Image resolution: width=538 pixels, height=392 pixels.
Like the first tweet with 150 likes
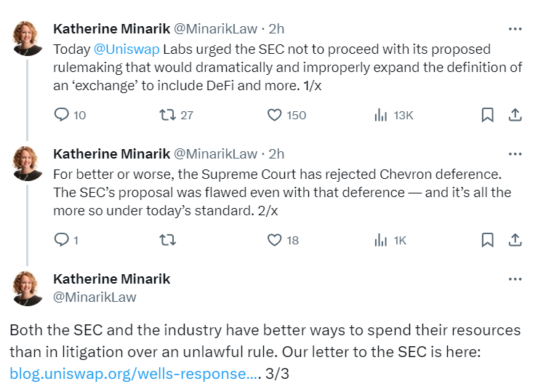[x=274, y=115]
